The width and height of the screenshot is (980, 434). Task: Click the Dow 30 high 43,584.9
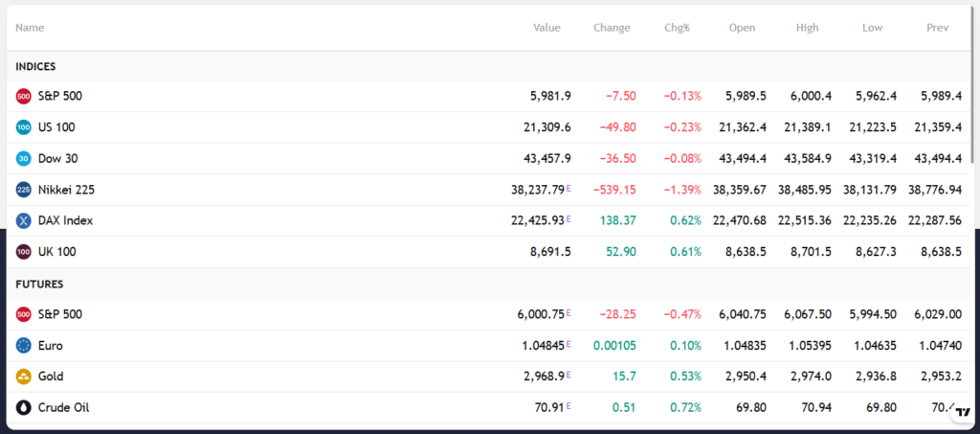(808, 159)
